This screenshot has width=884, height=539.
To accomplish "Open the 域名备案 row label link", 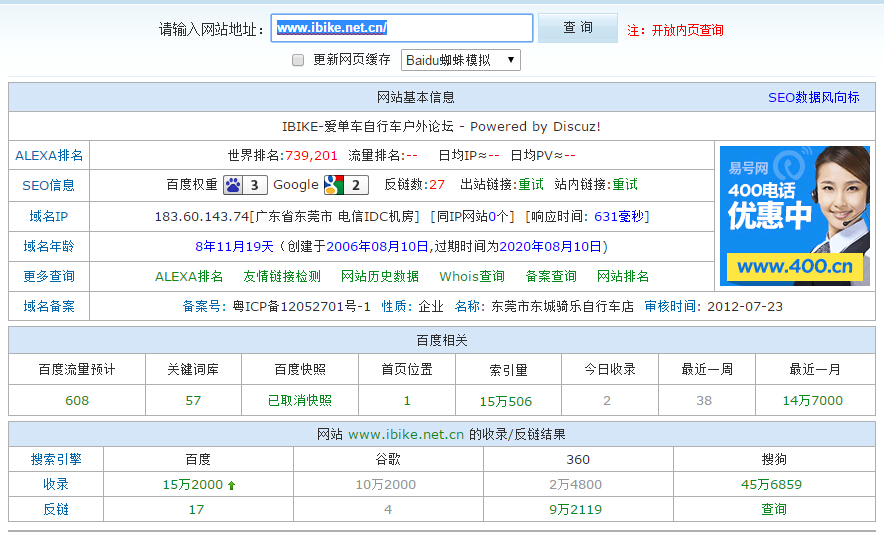I will [x=48, y=307].
